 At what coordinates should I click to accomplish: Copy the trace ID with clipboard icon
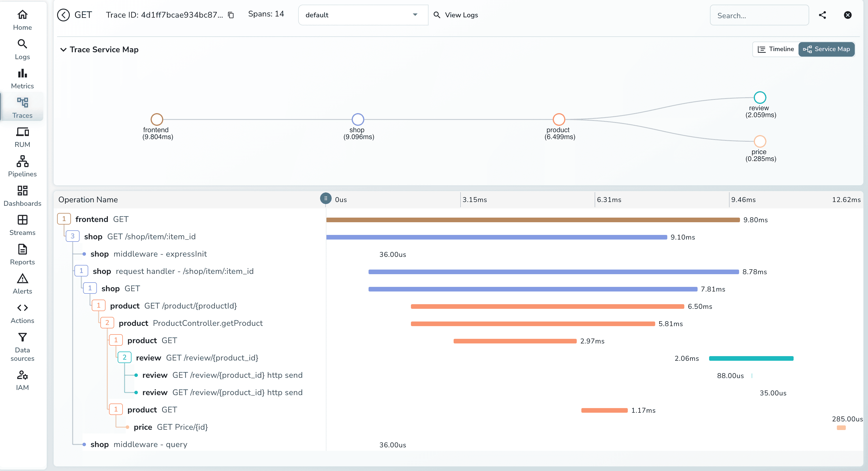pyautogui.click(x=231, y=15)
